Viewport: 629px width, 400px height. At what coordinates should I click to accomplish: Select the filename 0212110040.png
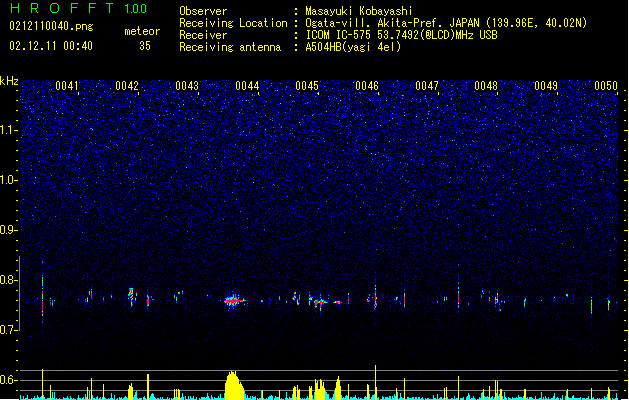point(51,26)
